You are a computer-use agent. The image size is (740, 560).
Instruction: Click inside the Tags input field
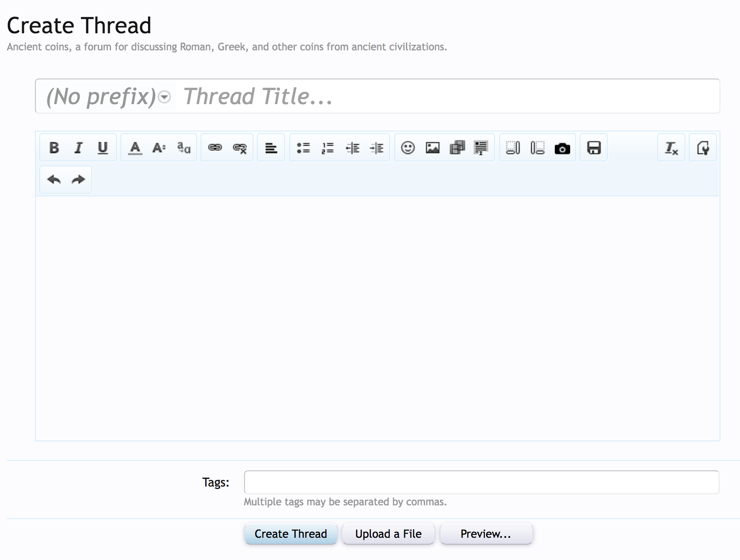[x=481, y=482]
